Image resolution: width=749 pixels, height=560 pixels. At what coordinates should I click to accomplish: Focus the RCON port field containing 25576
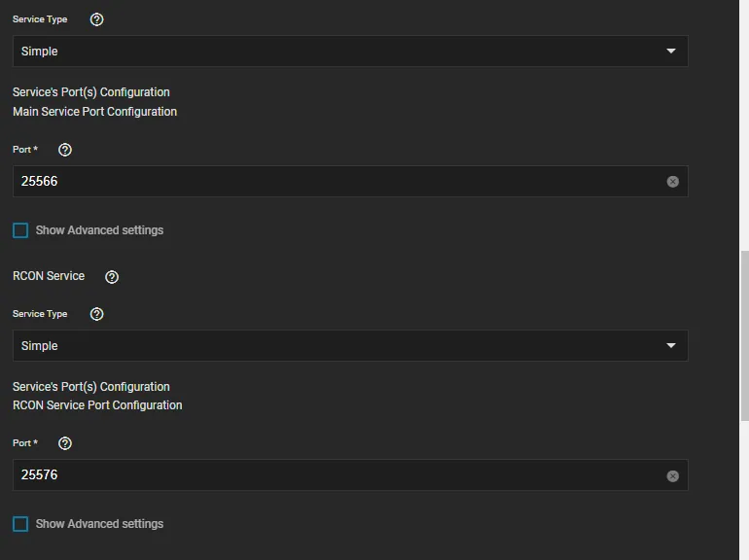pyautogui.click(x=331, y=475)
